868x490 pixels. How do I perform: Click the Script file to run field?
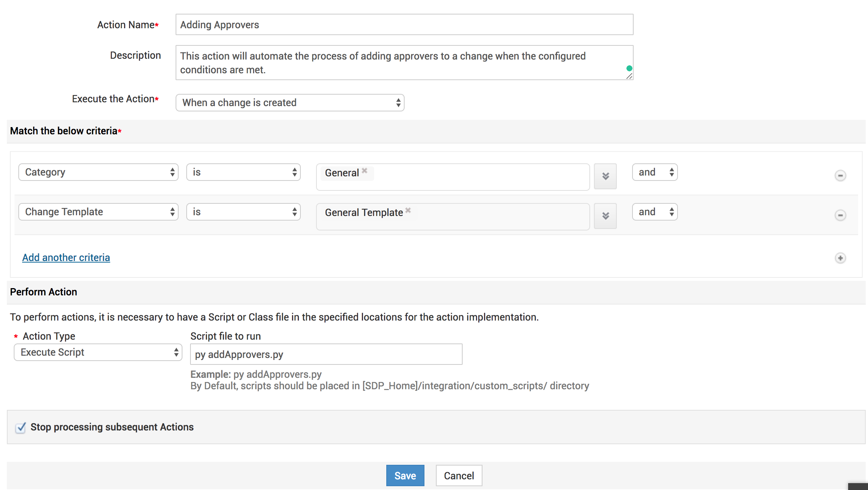(326, 354)
